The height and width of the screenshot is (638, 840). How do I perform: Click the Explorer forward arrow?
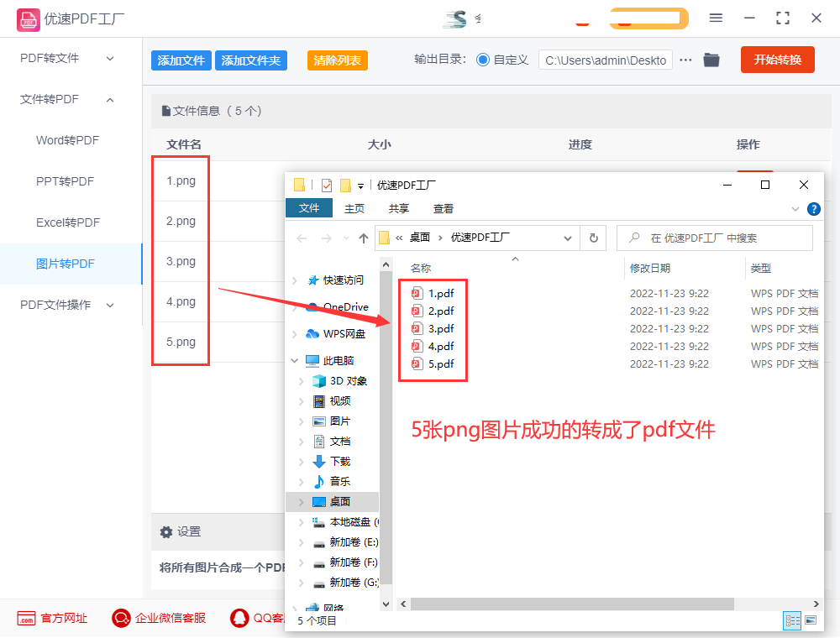click(326, 238)
